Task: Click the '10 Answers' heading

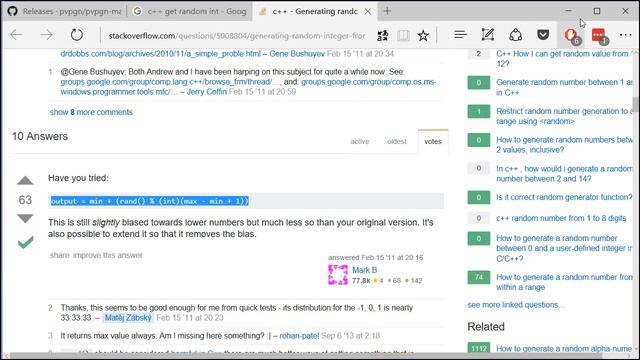Action: pos(40,136)
